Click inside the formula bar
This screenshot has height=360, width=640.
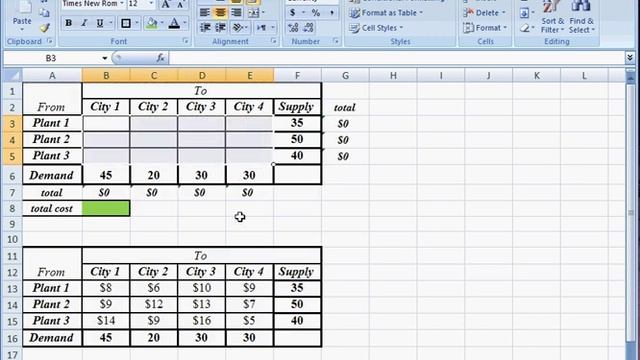[x=396, y=58]
